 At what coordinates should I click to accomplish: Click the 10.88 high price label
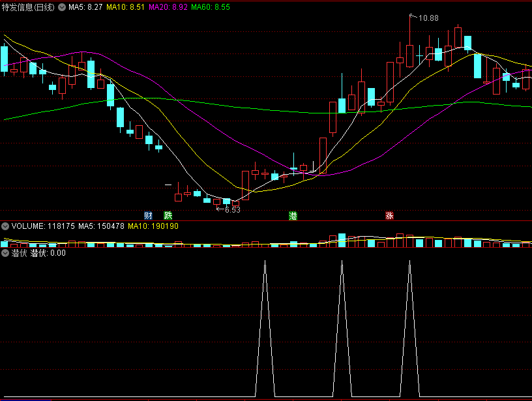click(x=428, y=18)
